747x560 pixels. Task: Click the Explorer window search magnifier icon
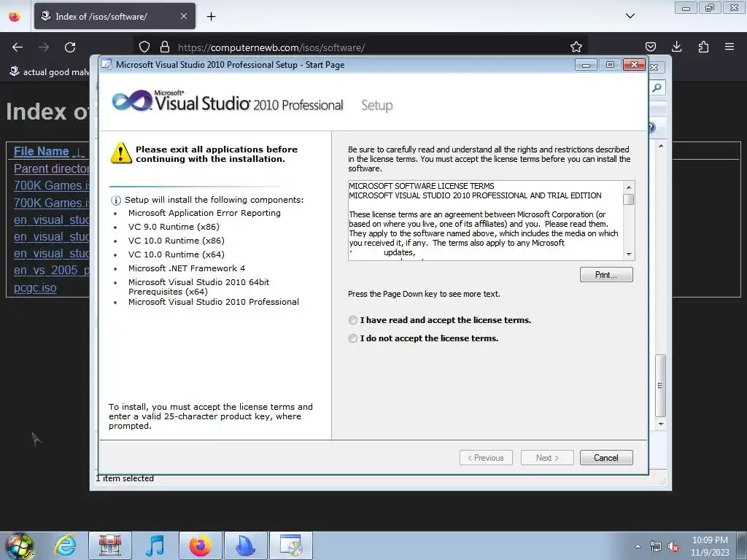click(x=657, y=87)
